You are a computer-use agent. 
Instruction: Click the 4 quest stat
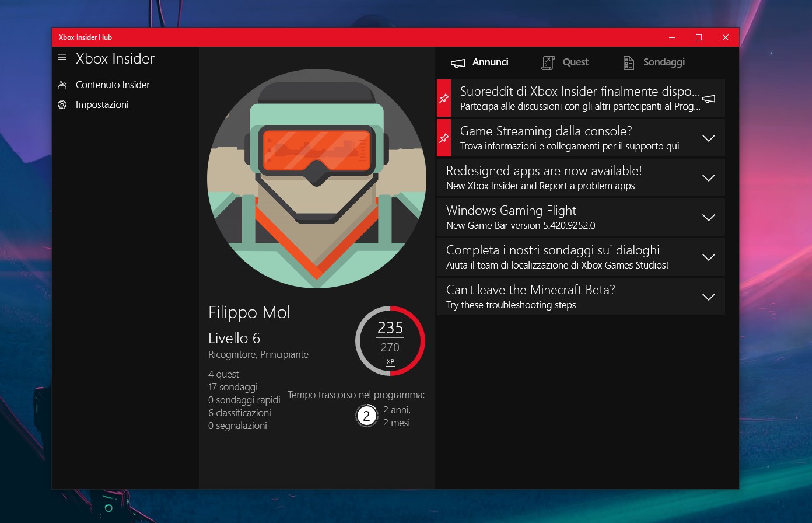pyautogui.click(x=223, y=375)
